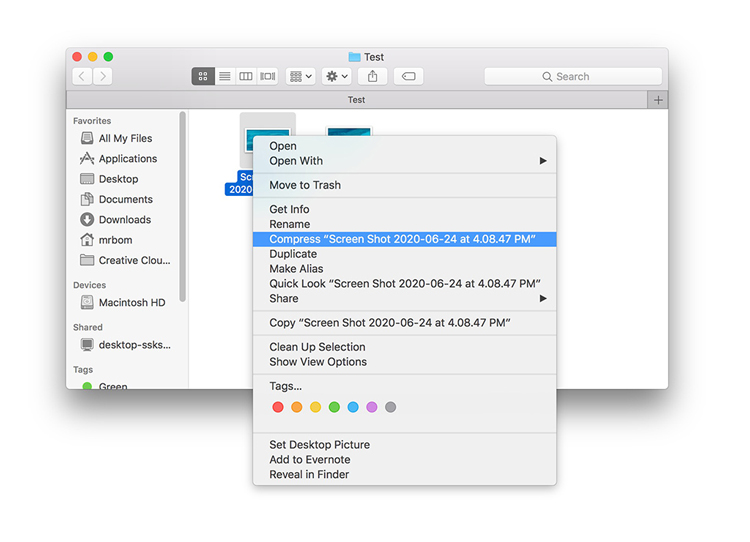This screenshot has height=542, width=750.
Task: Click the desktop-ssks computer icon
Action: [x=87, y=344]
